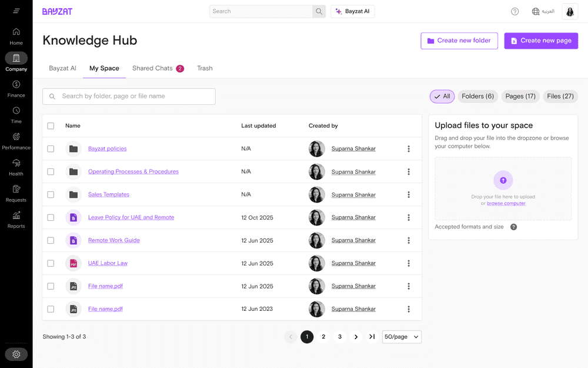Enable the Folders filter chip
This screenshot has height=368, width=588.
477,96
